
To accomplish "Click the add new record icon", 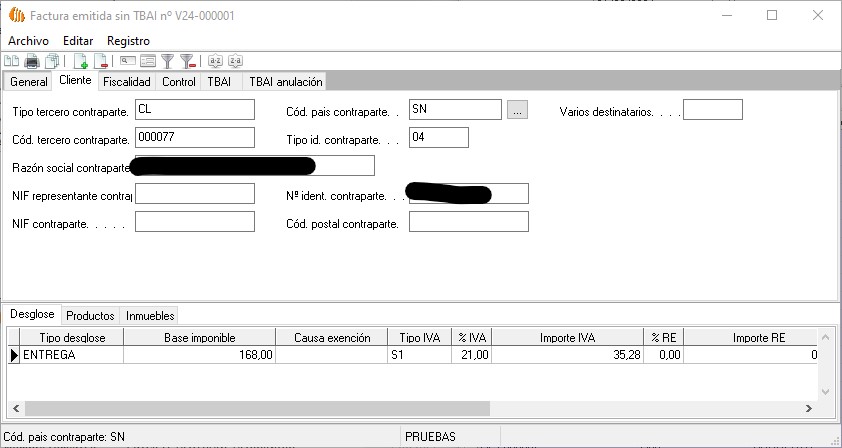I will (81, 62).
